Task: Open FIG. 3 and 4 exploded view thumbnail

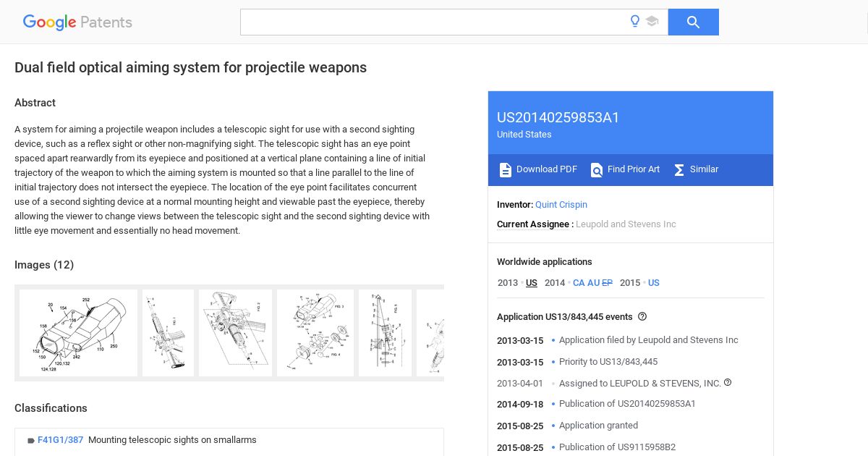Action: (x=315, y=333)
